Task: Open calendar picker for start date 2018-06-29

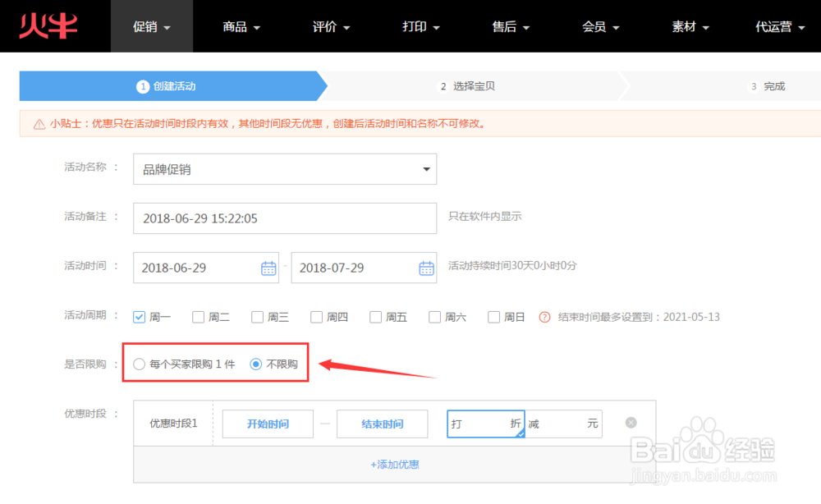Action: 268,268
